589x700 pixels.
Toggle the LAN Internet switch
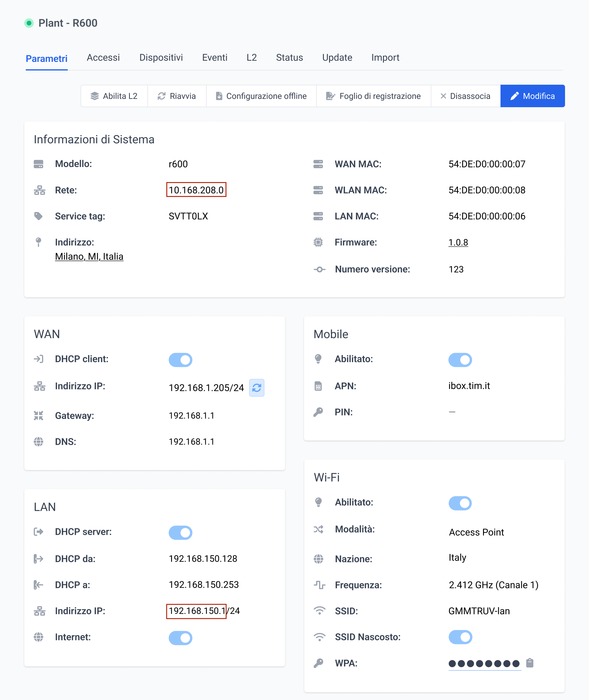tap(180, 638)
